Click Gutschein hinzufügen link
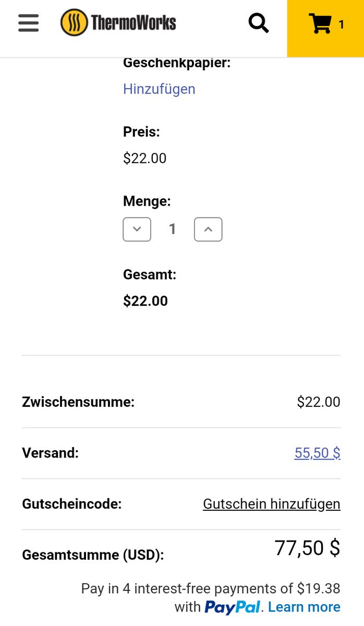Image resolution: width=364 pixels, height=626 pixels. point(271,504)
